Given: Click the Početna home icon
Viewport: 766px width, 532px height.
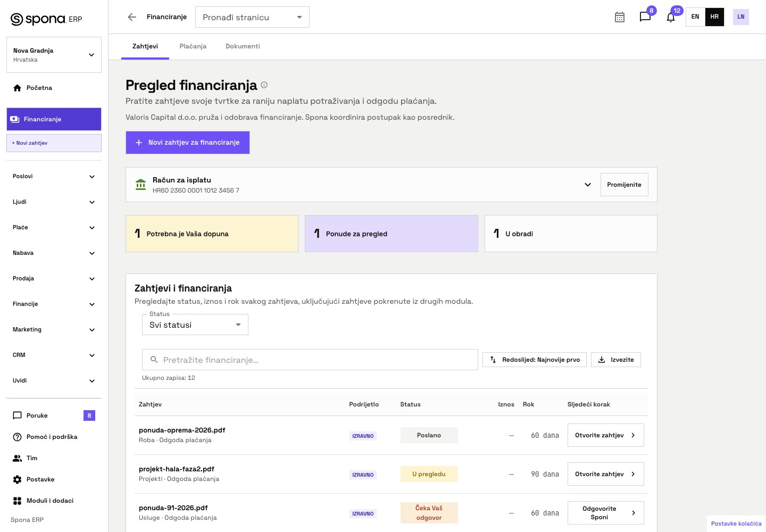Looking at the screenshot, I should coord(18,88).
